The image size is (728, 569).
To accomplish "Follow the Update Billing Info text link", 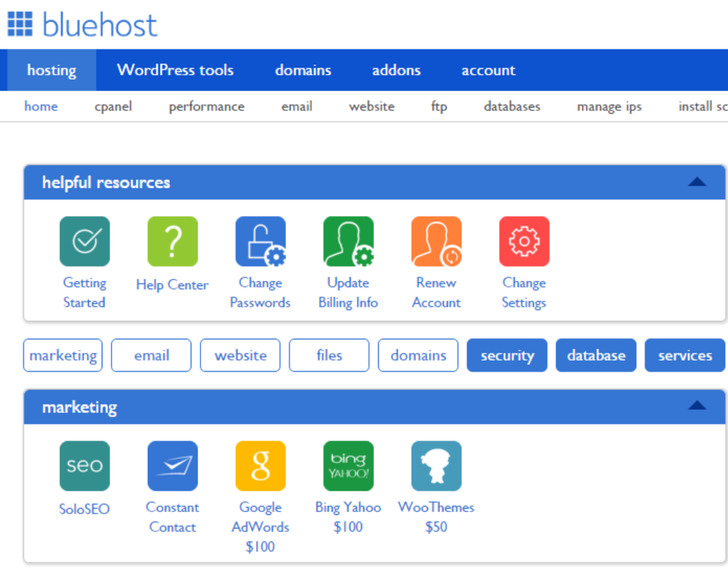I will point(348,292).
